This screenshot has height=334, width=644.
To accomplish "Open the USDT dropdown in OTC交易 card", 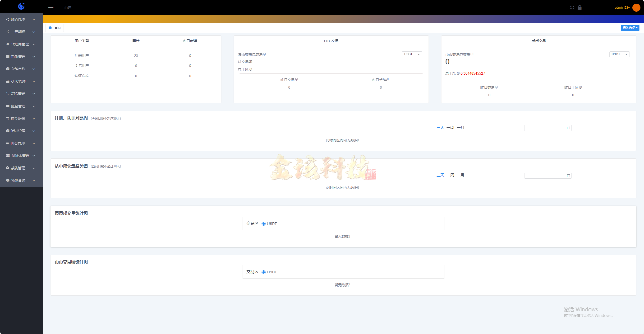I will point(412,54).
